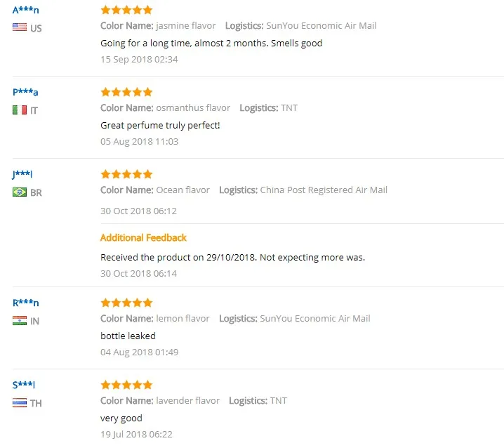The height and width of the screenshot is (448, 504).
Task: Click star rating on osmanthus flavor review
Action: (x=126, y=92)
